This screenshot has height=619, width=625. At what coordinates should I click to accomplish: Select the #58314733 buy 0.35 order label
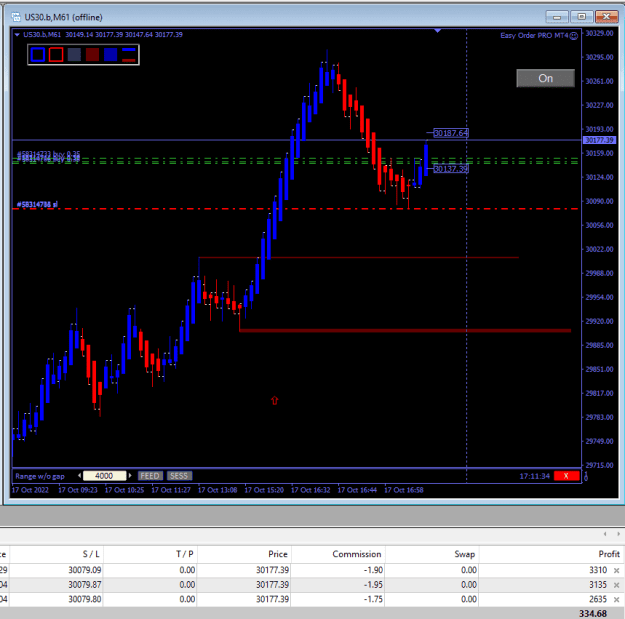click(49, 153)
